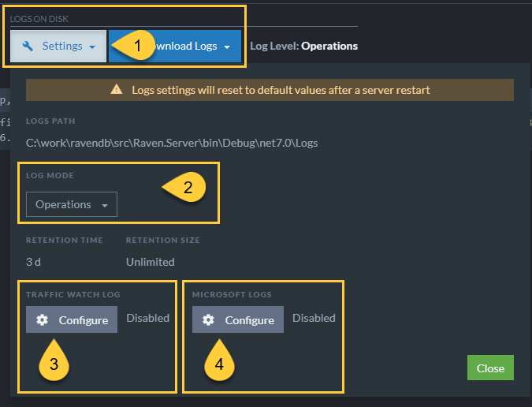This screenshot has width=532, height=407.
Task: Click the RETENTION SIZE label
Action: [x=163, y=241]
